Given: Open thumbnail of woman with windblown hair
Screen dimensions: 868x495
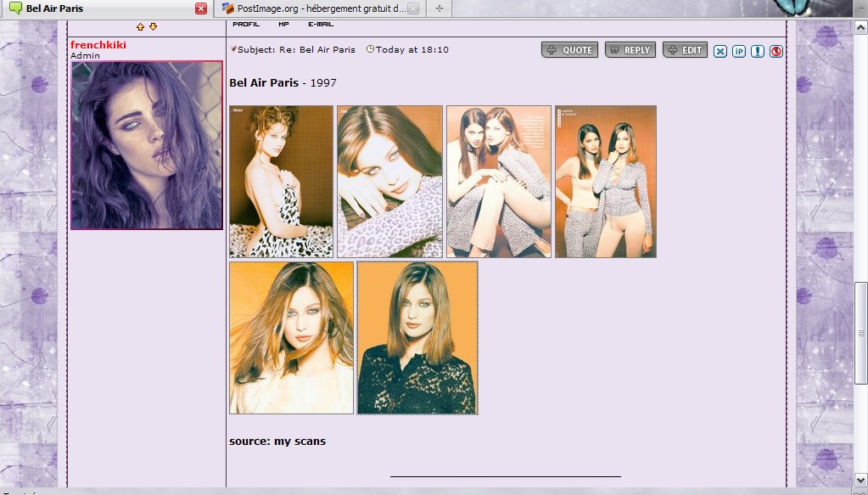Looking at the screenshot, I should pyautogui.click(x=291, y=338).
